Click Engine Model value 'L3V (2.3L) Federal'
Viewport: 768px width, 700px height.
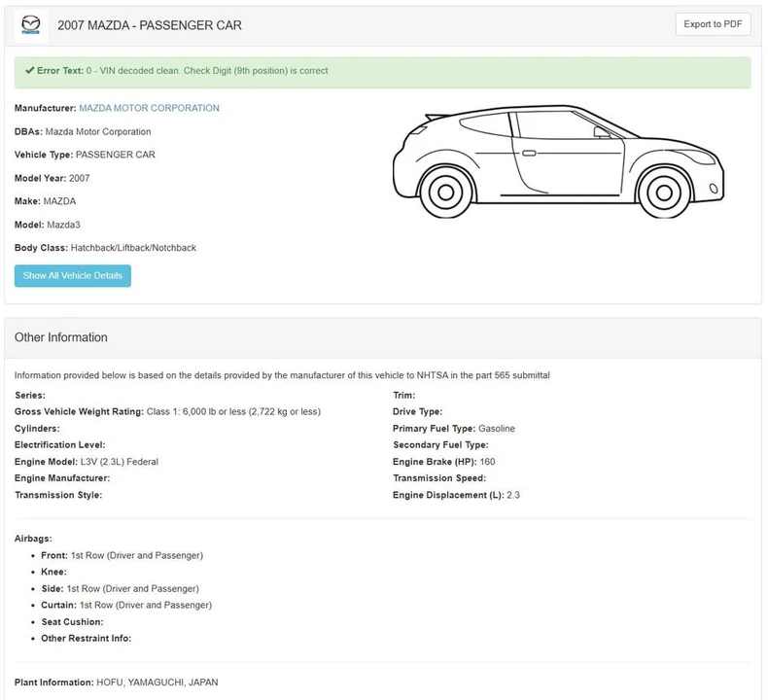coord(119,462)
